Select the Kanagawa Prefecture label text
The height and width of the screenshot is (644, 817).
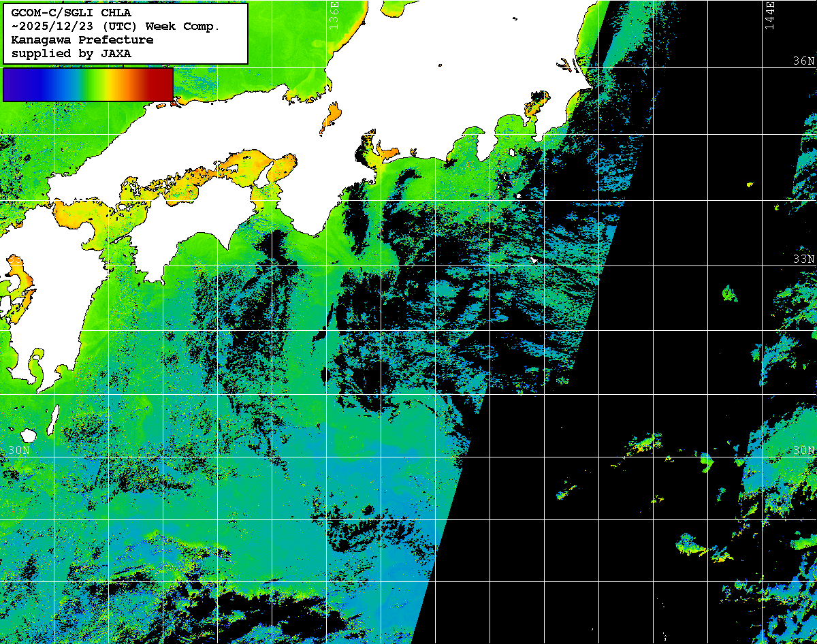point(82,39)
